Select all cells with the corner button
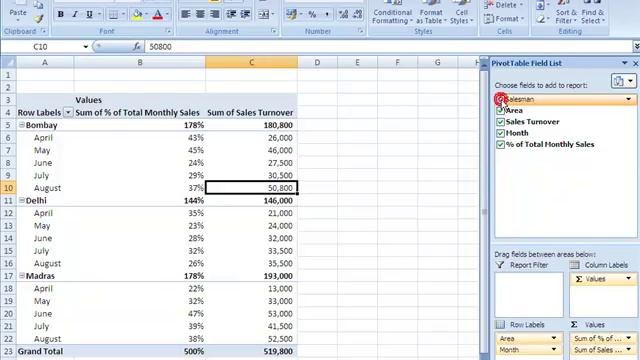 (8, 62)
